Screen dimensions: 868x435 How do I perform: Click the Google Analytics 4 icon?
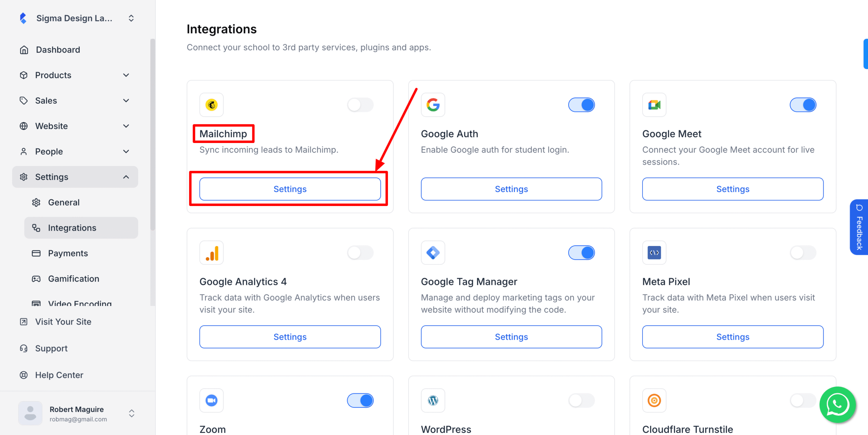(x=212, y=253)
